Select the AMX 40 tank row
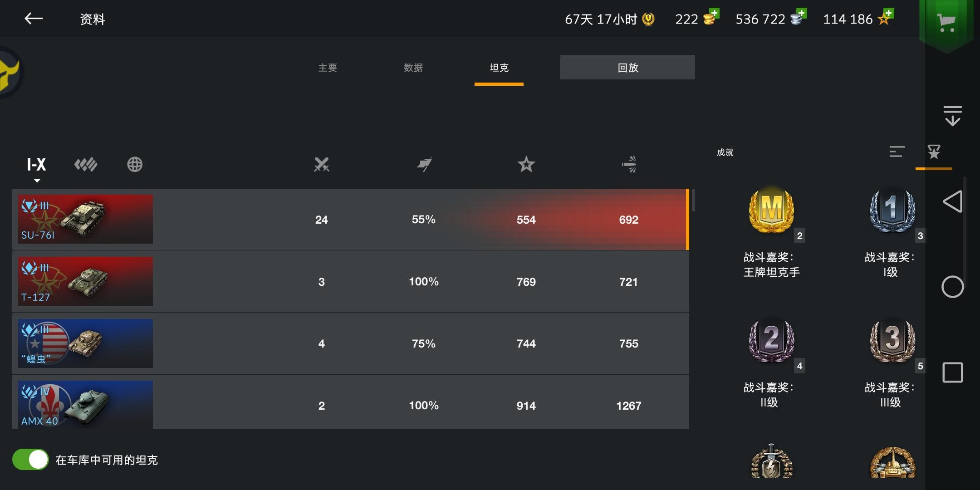Image resolution: width=980 pixels, height=490 pixels. [351, 405]
